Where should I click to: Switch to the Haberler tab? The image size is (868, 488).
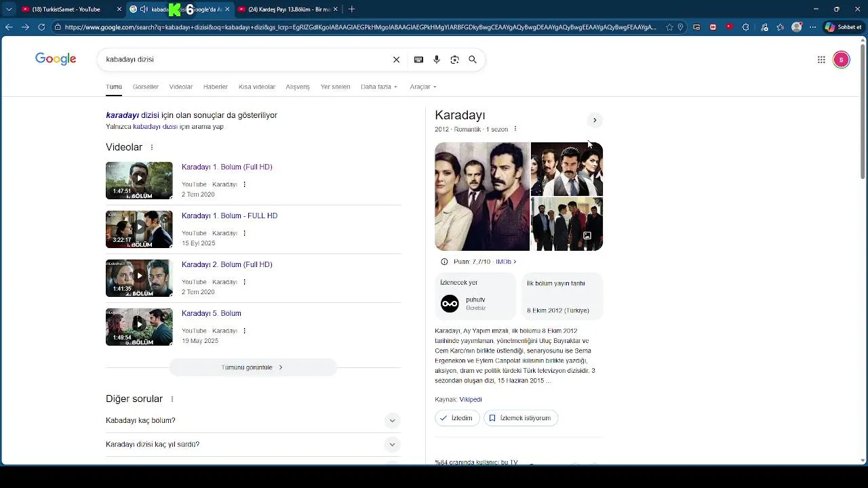216,87
